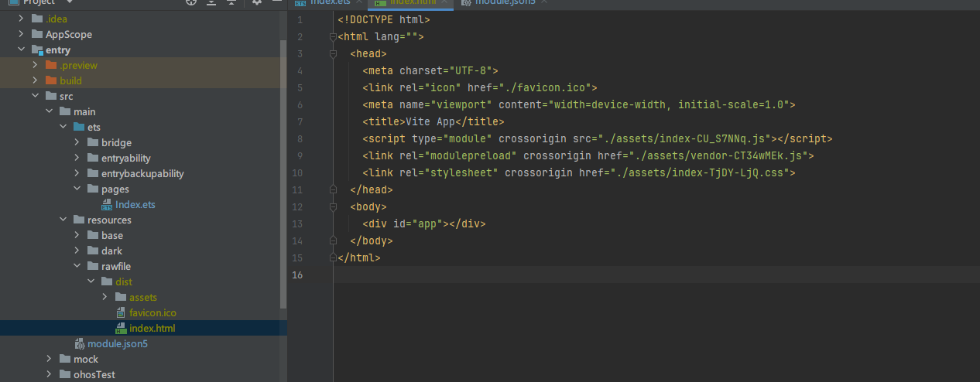Open Project panel settings gear
The height and width of the screenshot is (382, 980).
[x=257, y=2]
